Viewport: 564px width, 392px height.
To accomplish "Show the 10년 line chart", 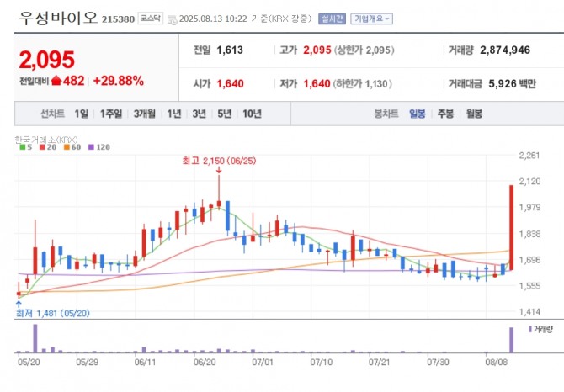I will pos(251,113).
